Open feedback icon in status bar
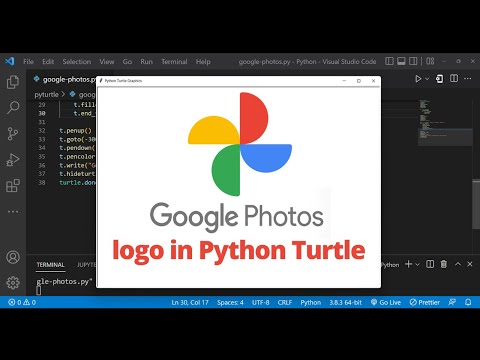Viewport: 480px width, 360px height. click(452, 302)
